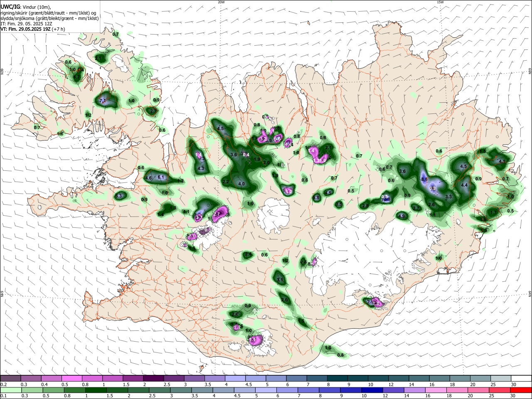Click the pale pink 16 rain legend swatch
The image size is (532, 399).
pos(436,390)
